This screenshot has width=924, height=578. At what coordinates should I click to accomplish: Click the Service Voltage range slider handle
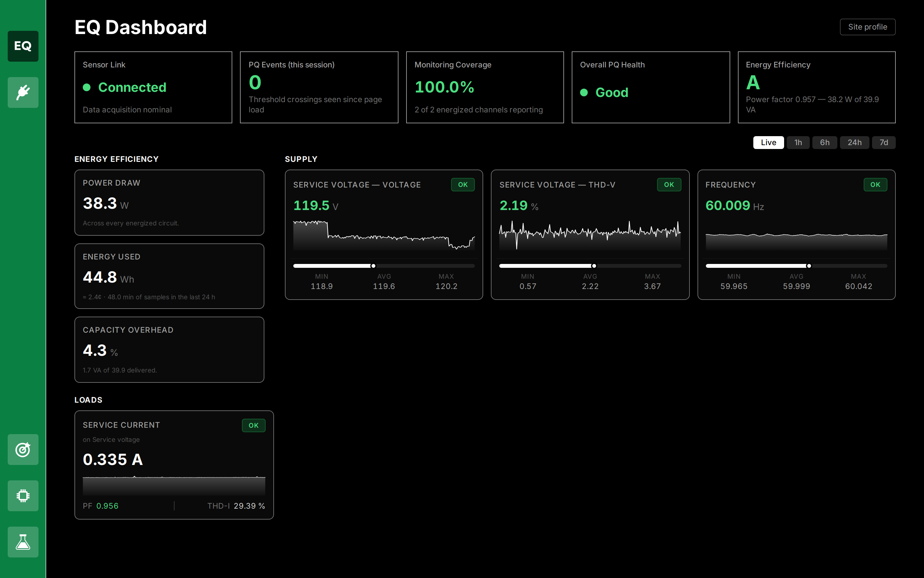373,266
